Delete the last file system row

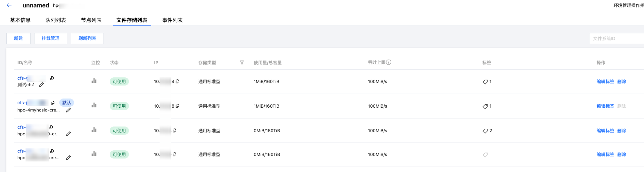(x=621, y=154)
